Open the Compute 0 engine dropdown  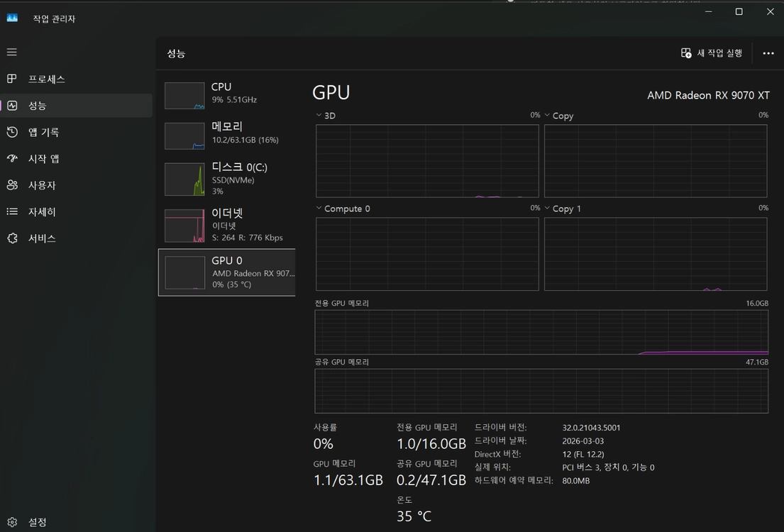(319, 208)
